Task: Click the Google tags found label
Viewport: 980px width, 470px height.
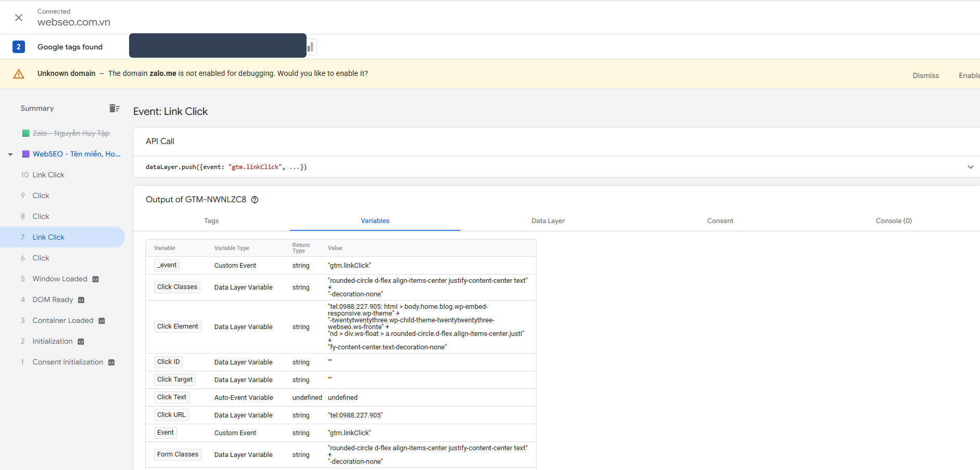Action: [x=70, y=47]
